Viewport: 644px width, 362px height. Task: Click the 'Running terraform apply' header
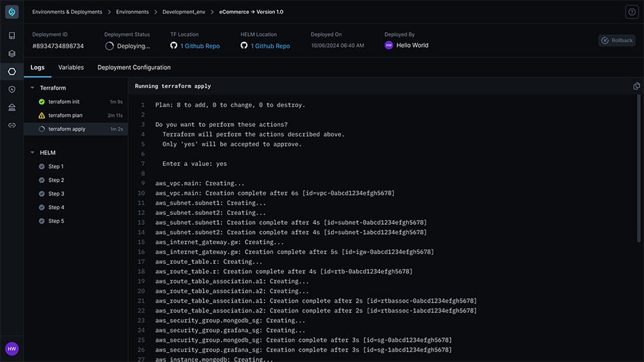[x=172, y=86]
